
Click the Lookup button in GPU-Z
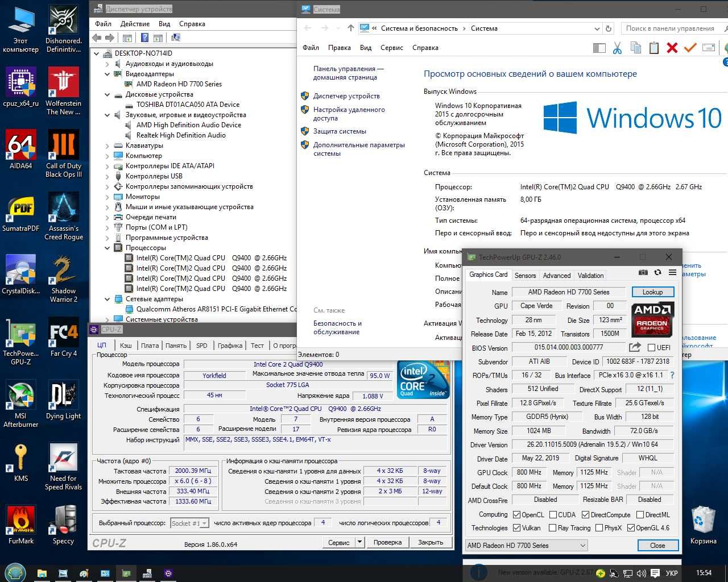(x=652, y=292)
